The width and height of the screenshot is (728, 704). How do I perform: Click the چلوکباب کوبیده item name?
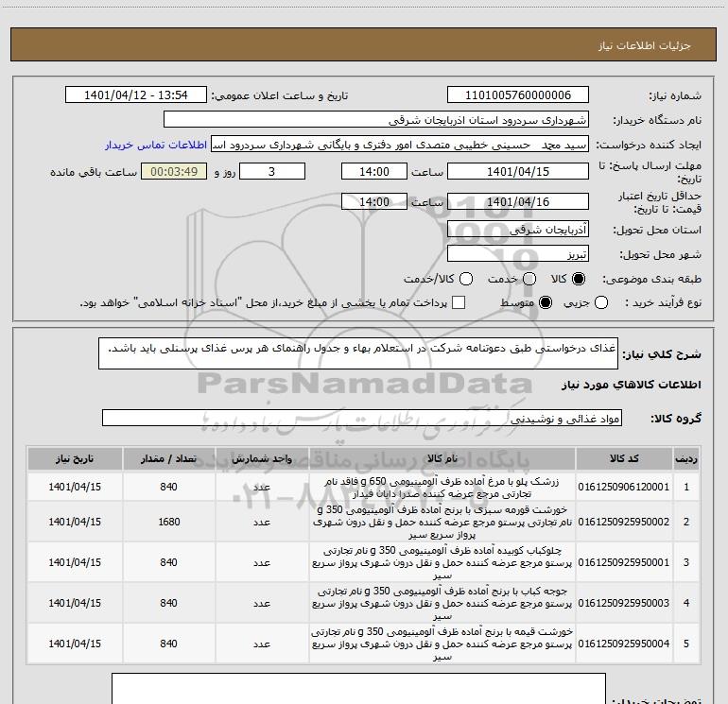click(442, 562)
